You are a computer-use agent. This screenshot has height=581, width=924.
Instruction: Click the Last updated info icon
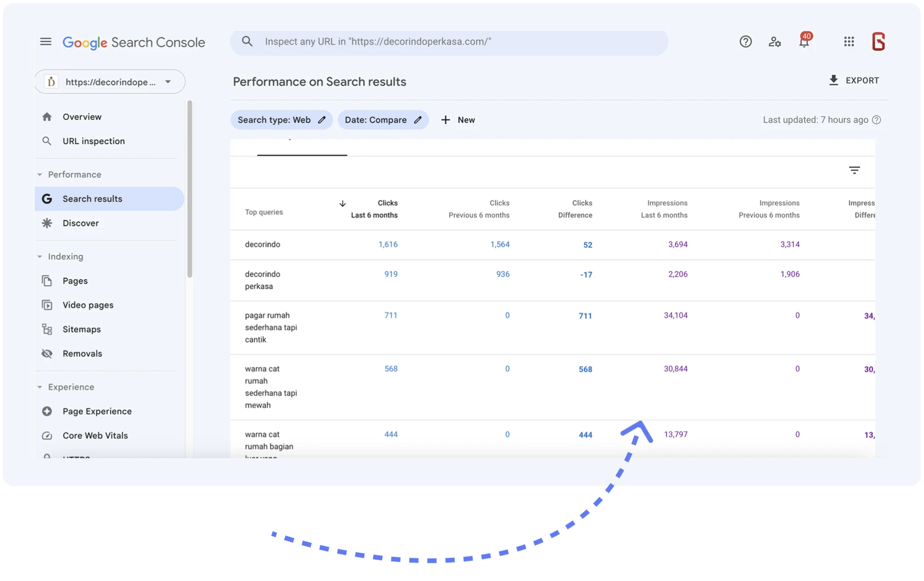877,120
